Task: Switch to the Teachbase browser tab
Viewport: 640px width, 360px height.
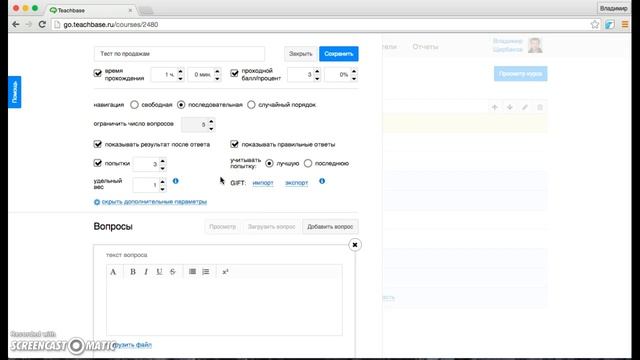Action: [x=91, y=10]
